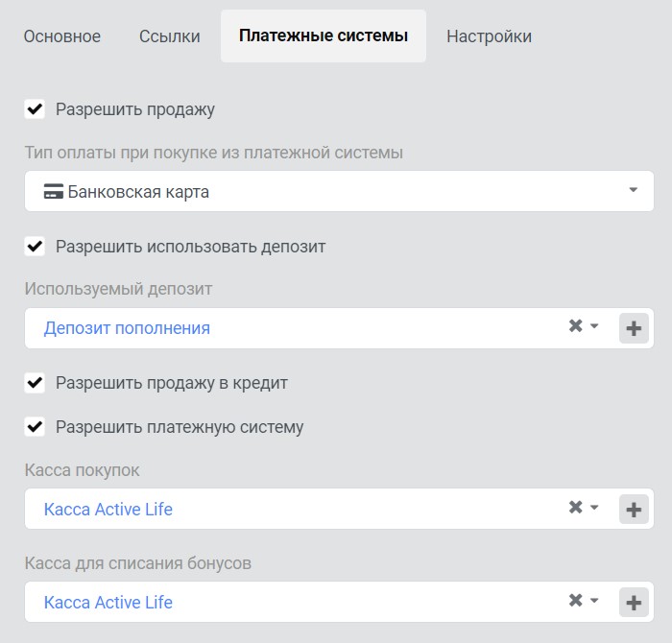Go to the Настройки tab
Image resolution: width=672 pixels, height=643 pixels.
pos(489,36)
